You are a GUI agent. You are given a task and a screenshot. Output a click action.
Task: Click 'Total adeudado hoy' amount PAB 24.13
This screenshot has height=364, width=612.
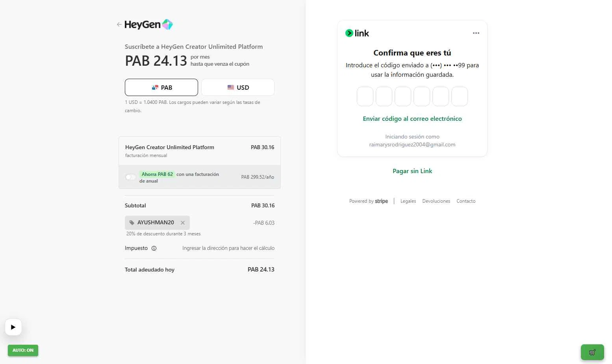point(261,270)
